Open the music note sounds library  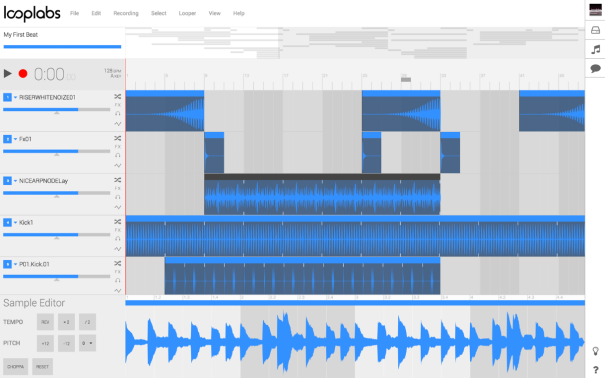[x=596, y=49]
